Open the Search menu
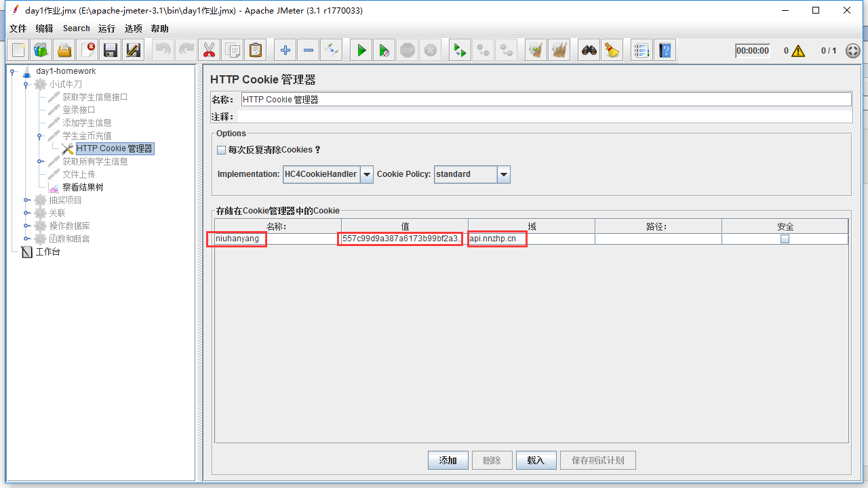 [x=77, y=28]
